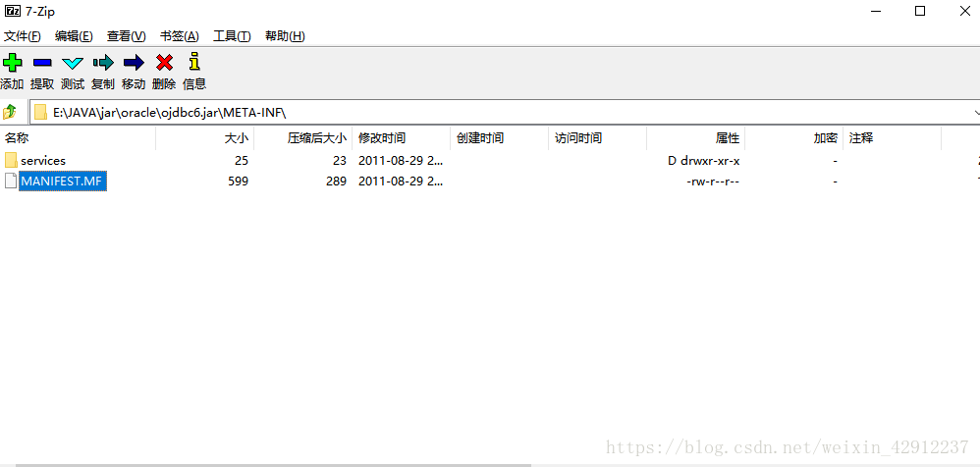The image size is (980, 467).
Task: Click the blue Extract (提取) toolbar icon
Action: [42, 63]
